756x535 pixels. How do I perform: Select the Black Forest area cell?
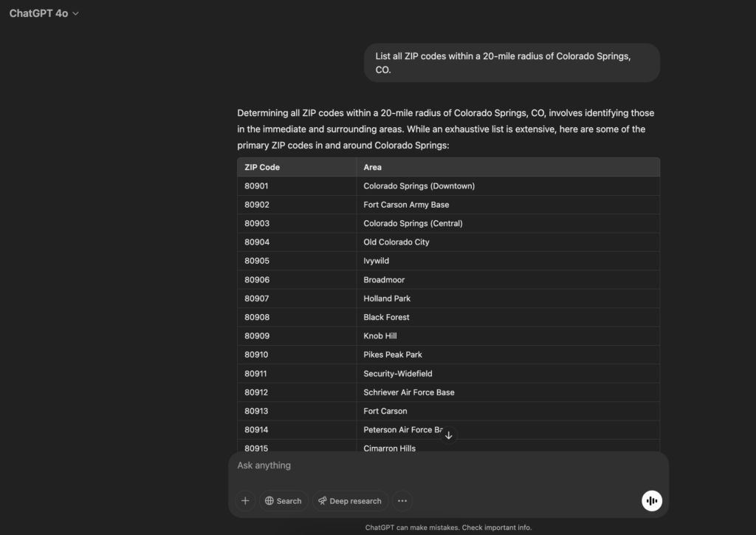point(386,317)
